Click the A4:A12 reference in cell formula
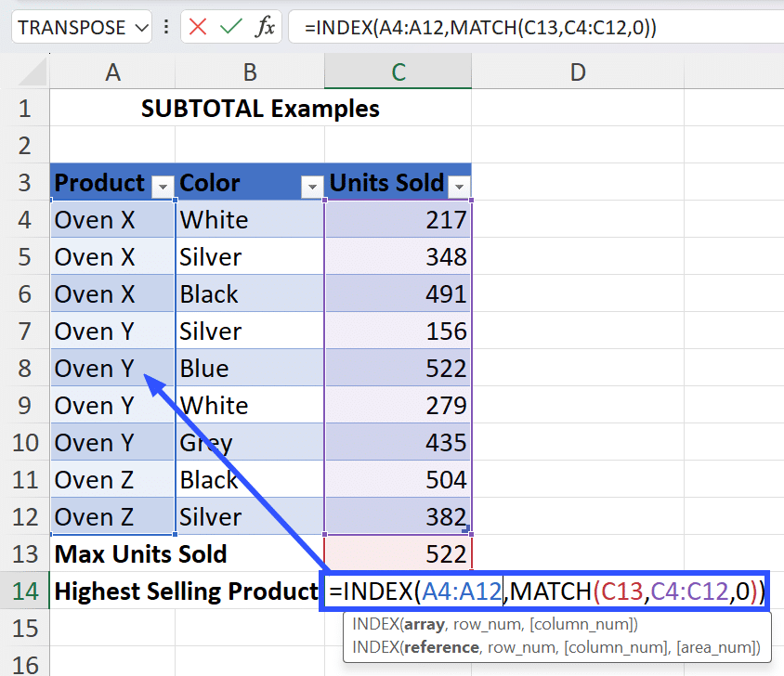This screenshot has width=784, height=676. click(462, 591)
